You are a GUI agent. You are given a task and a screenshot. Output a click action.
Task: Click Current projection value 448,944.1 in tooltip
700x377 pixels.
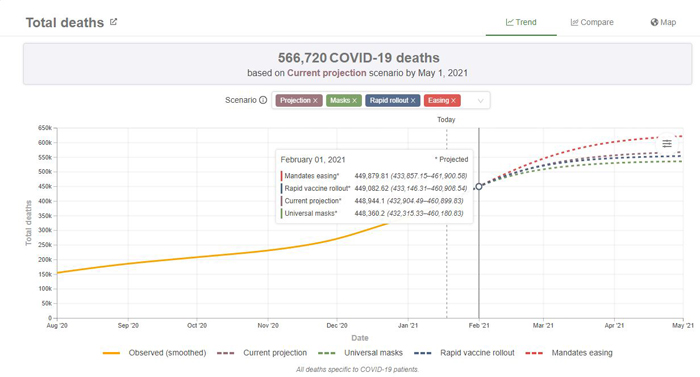click(369, 201)
